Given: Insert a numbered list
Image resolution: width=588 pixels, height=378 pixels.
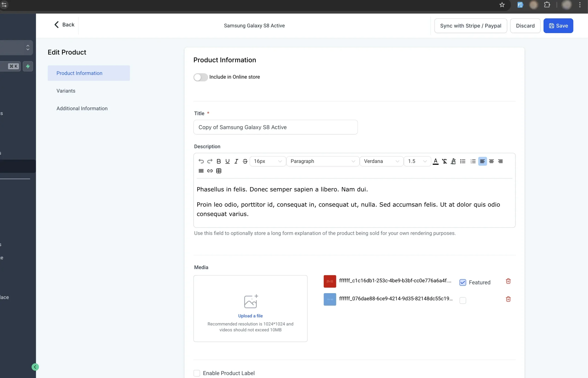Looking at the screenshot, I should click(473, 161).
